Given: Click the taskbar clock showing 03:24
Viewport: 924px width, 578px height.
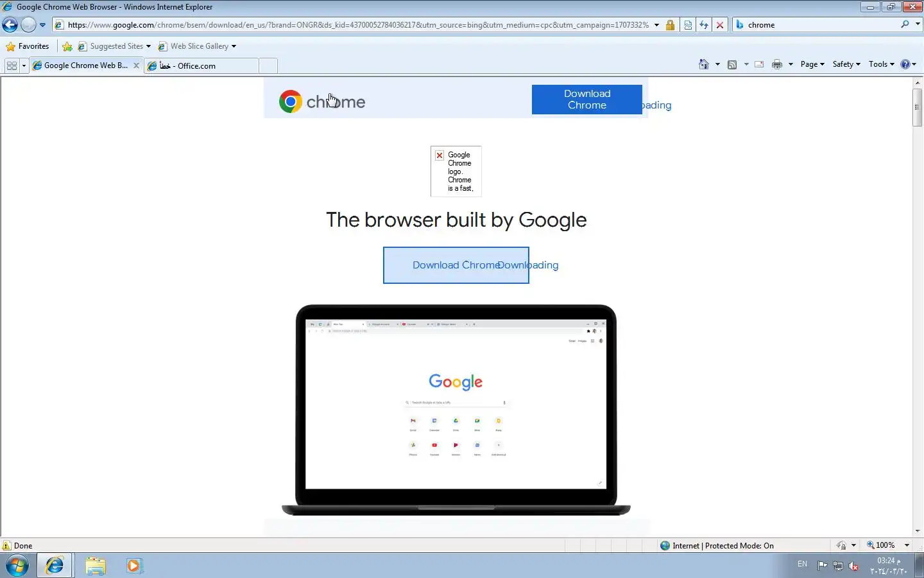Looking at the screenshot, I should pyautogui.click(x=888, y=566).
